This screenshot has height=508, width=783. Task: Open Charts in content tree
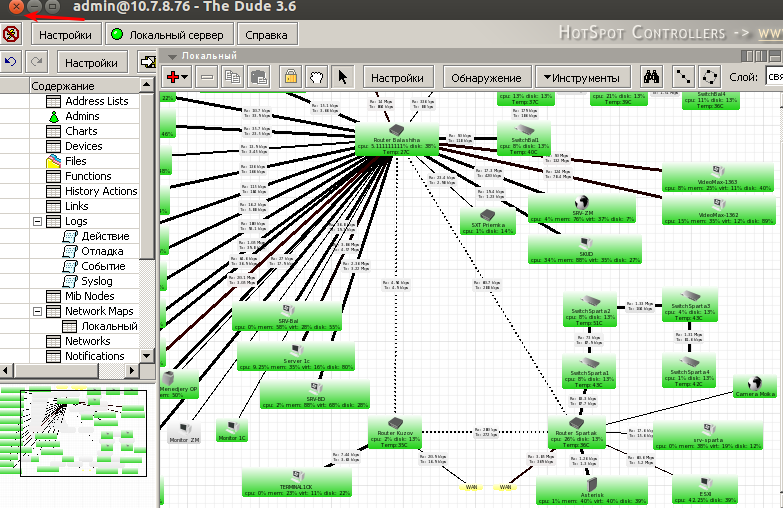(x=81, y=131)
